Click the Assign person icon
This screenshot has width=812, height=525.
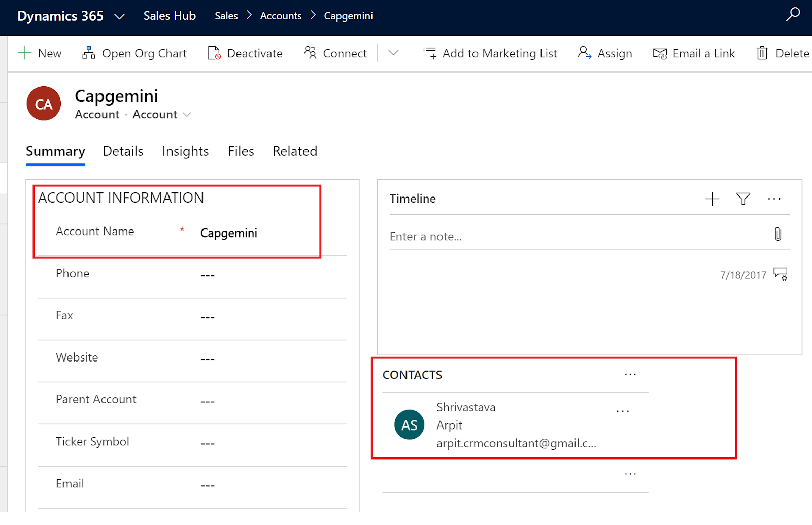point(585,53)
